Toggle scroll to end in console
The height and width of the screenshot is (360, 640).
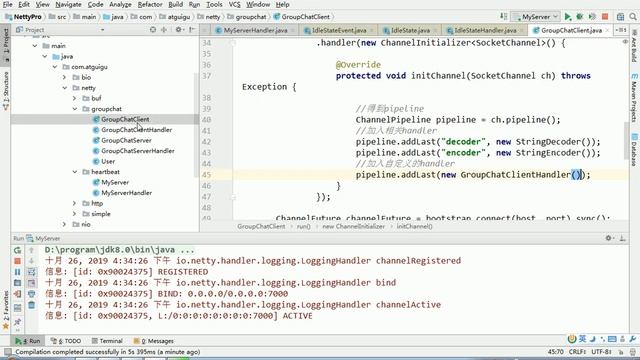pyautogui.click(x=31, y=283)
